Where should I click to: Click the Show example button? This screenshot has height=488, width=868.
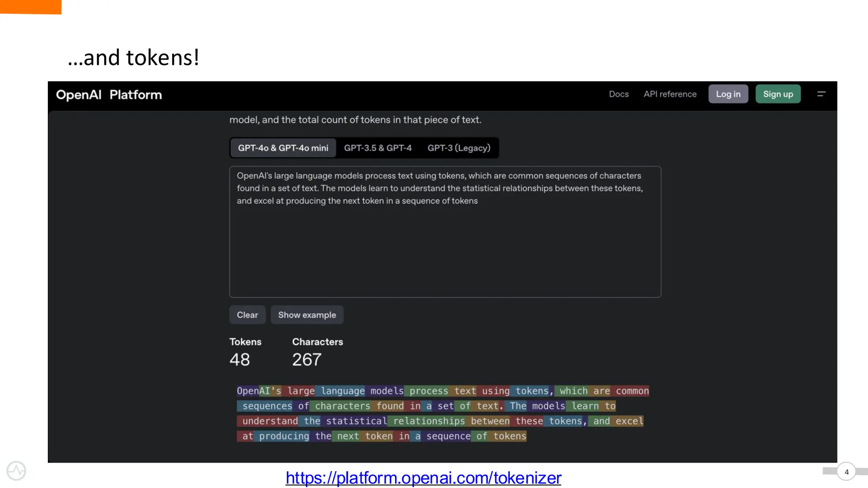tap(307, 315)
